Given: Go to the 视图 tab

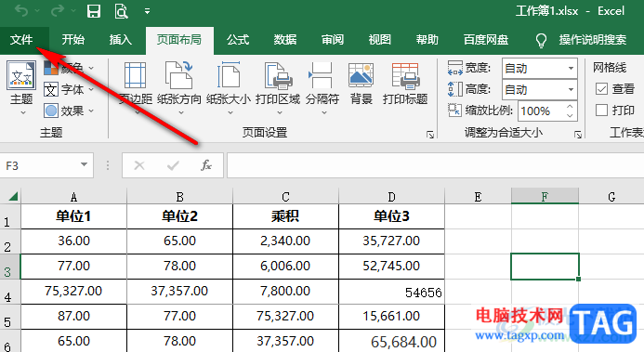Looking at the screenshot, I should pyautogui.click(x=379, y=40).
